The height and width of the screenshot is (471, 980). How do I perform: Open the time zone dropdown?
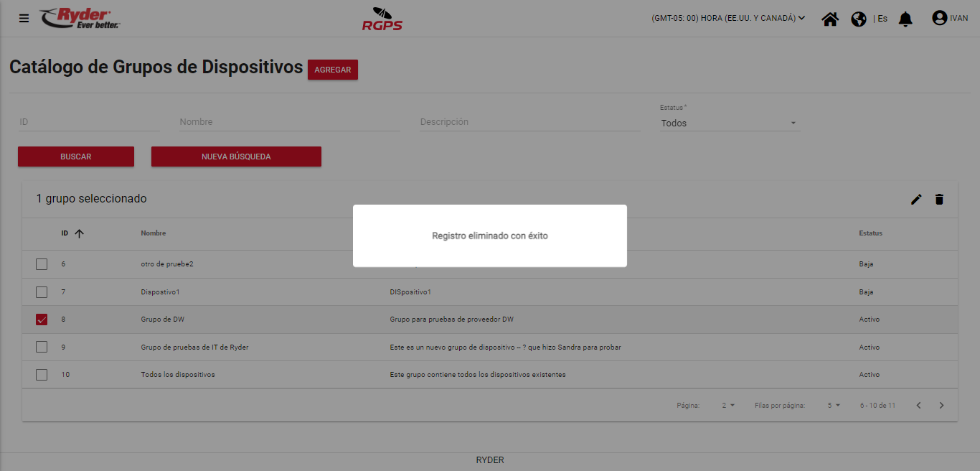(x=728, y=19)
